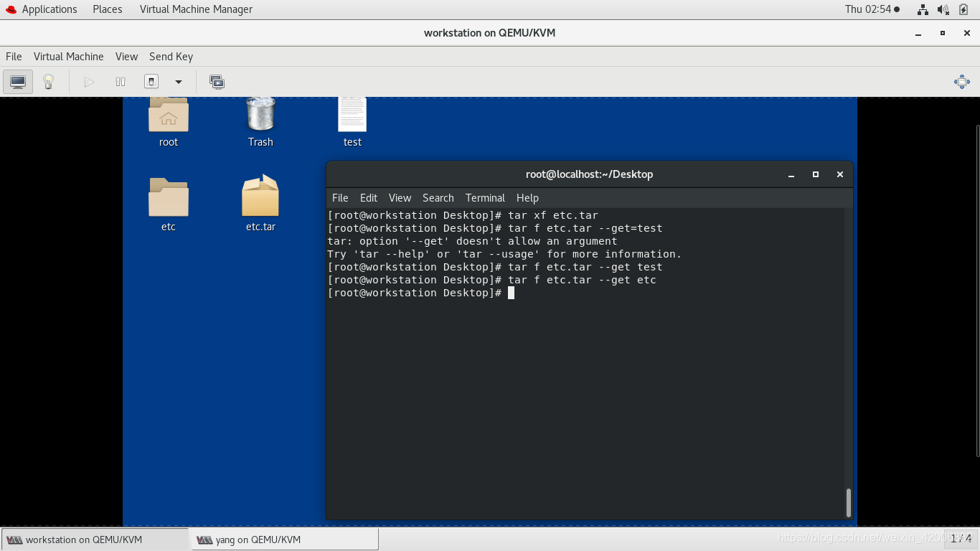Open the network status icon
The width and height of the screenshot is (980, 551).
923,9
